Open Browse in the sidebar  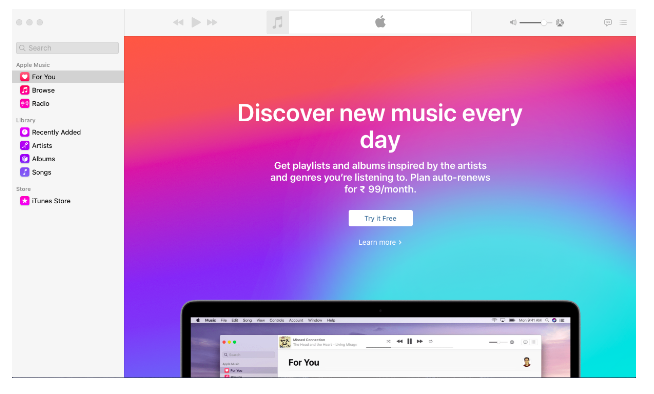coord(68,90)
